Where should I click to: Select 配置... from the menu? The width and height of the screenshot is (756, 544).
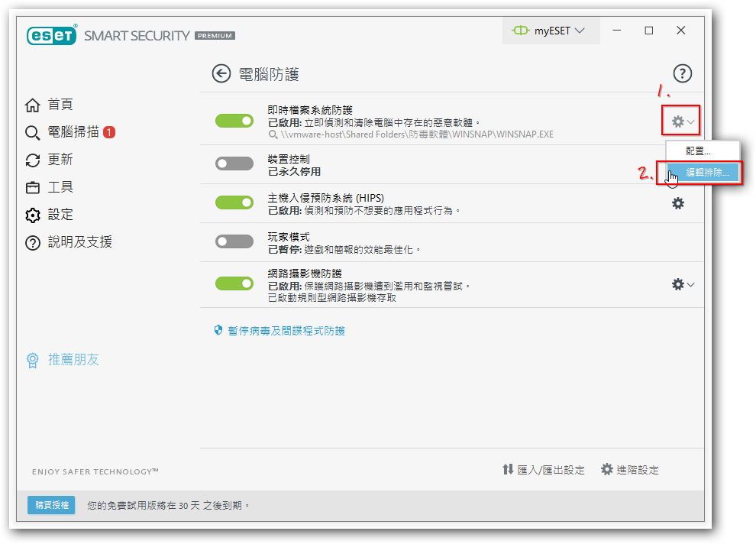[x=698, y=151]
